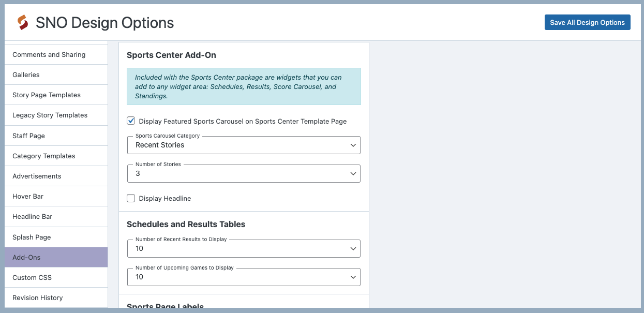View Revision History
This screenshot has height=313, width=644.
(56, 297)
